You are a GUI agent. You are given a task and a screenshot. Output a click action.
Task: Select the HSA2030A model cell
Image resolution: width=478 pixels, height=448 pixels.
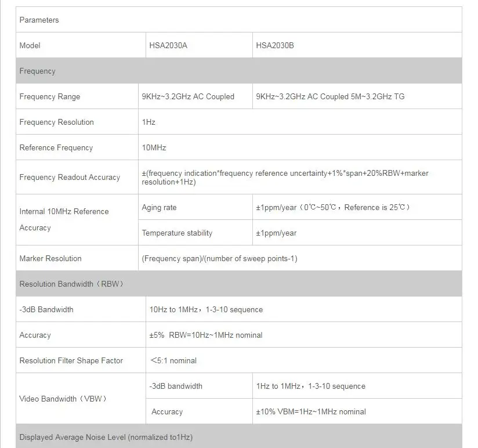(x=199, y=45)
